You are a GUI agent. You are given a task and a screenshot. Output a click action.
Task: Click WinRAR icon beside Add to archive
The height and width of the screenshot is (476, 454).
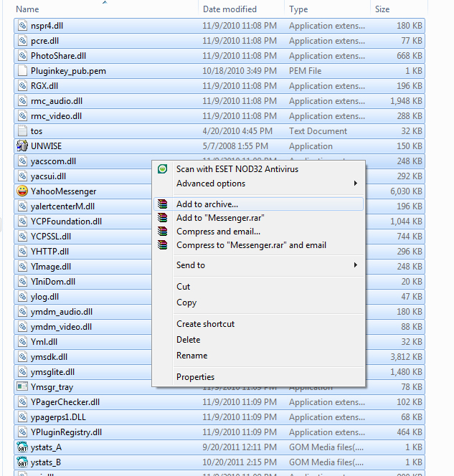(163, 204)
